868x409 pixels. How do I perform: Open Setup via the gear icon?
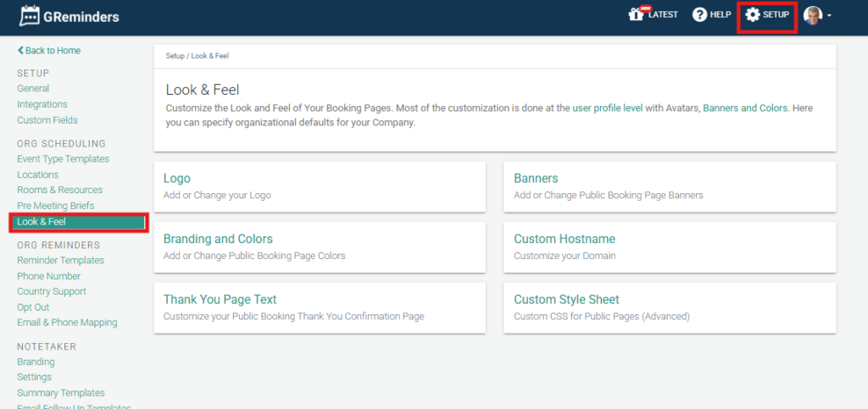752,15
